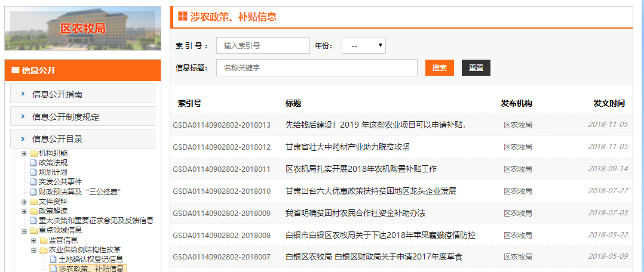Image resolution: width=644 pixels, height=272 pixels.
Task: Click the date 2018-09-14
Action: [x=608, y=169]
